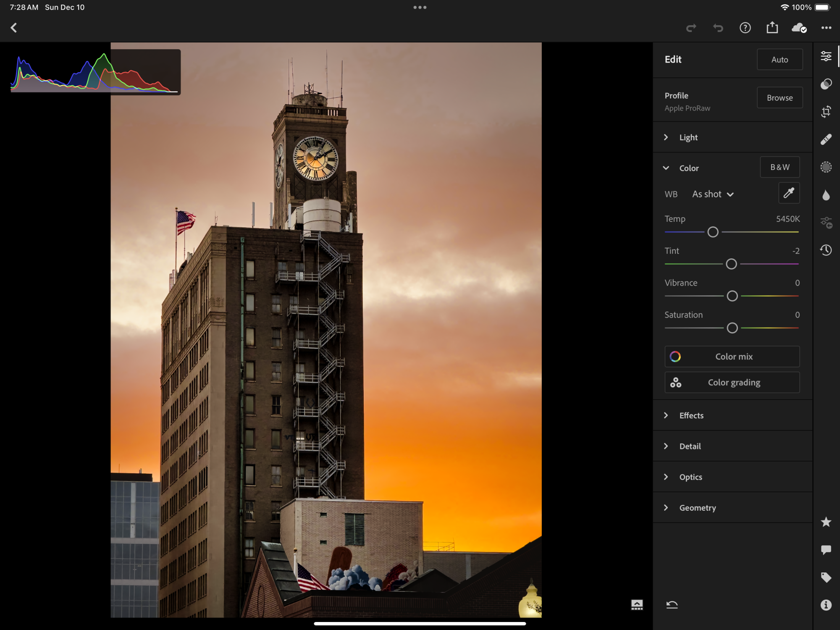840x630 pixels.
Task: Open the Healing brush tool
Action: click(x=826, y=139)
